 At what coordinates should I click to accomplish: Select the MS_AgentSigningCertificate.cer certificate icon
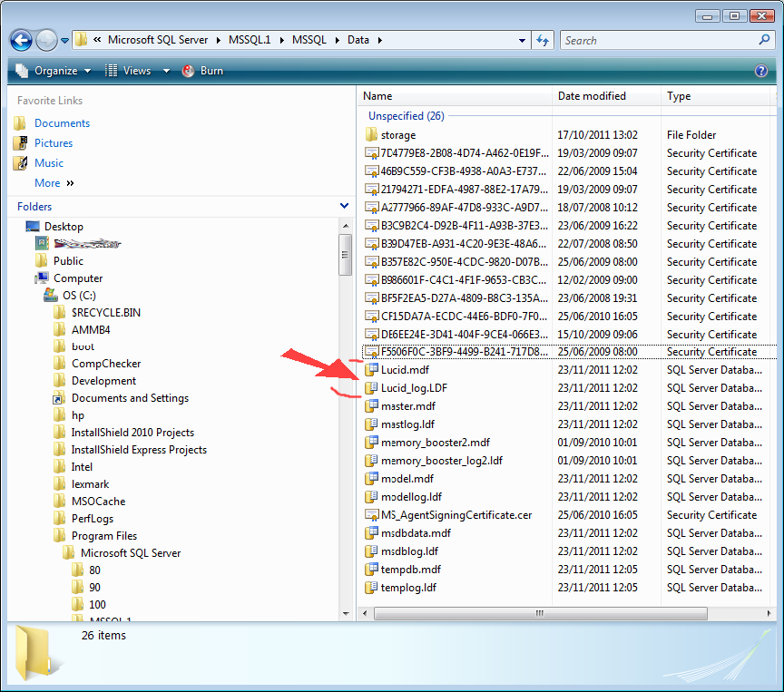point(371,514)
